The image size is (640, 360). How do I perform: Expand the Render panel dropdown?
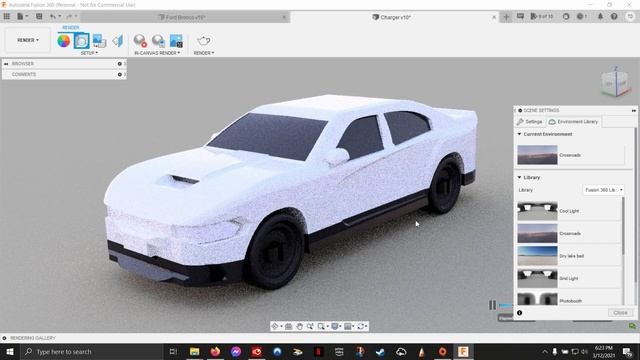click(x=204, y=53)
